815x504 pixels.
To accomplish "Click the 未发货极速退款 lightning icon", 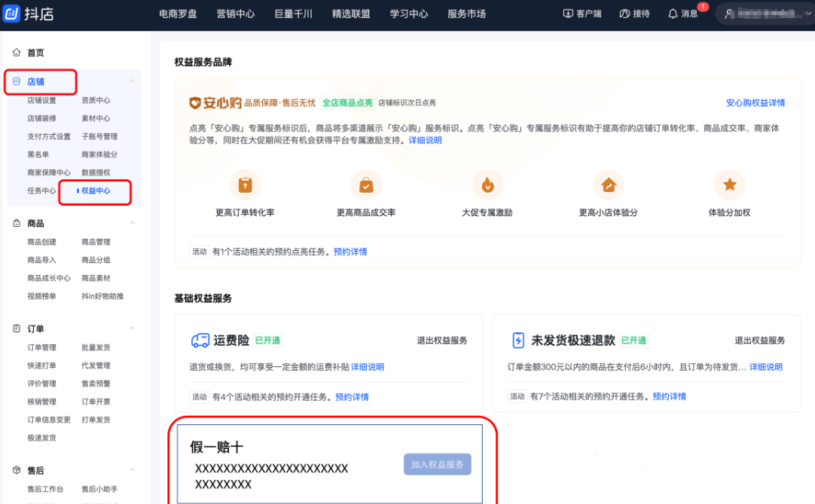I will click(x=518, y=341).
